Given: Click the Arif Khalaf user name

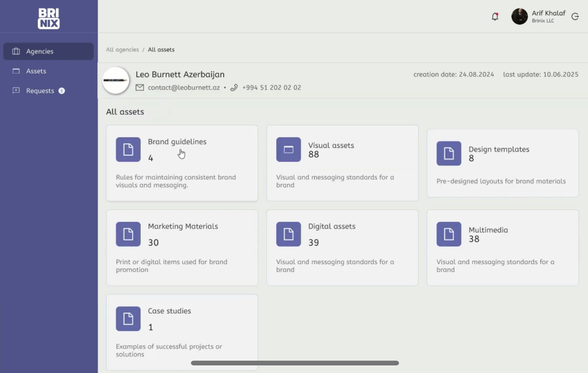Looking at the screenshot, I should pyautogui.click(x=548, y=13).
